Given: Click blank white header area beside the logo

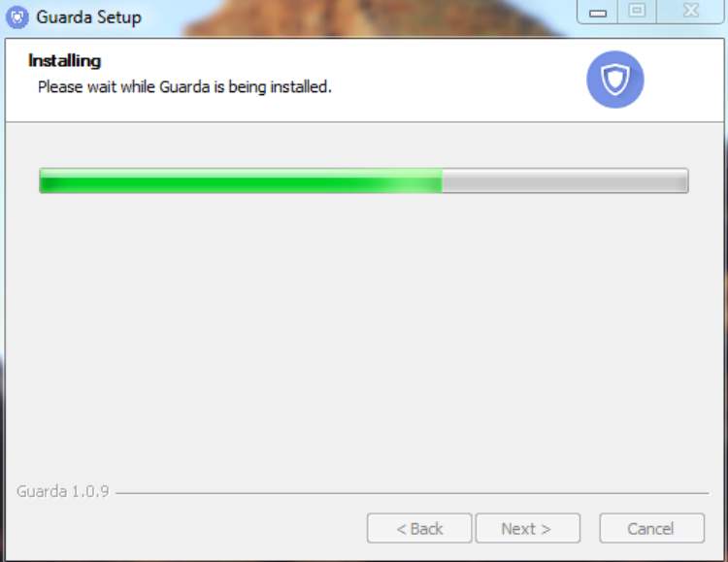Looking at the screenshot, I should coord(455,79).
